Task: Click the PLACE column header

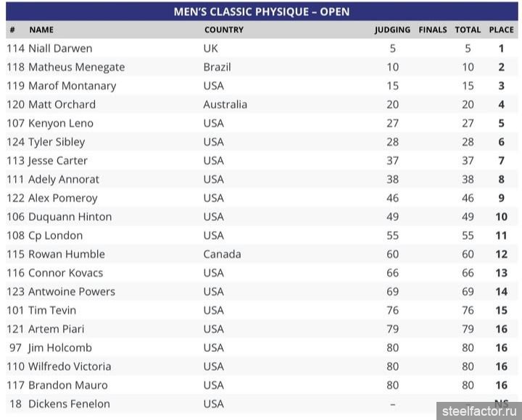Action: click(x=501, y=30)
